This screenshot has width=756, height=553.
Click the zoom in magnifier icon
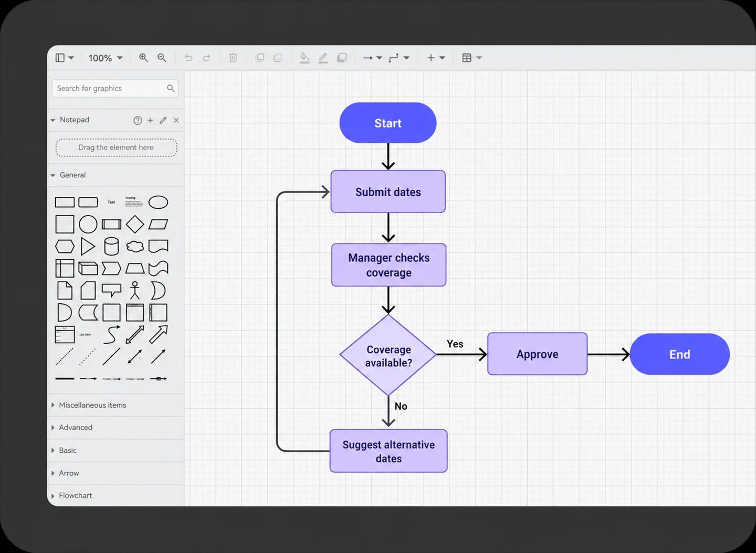tap(143, 58)
